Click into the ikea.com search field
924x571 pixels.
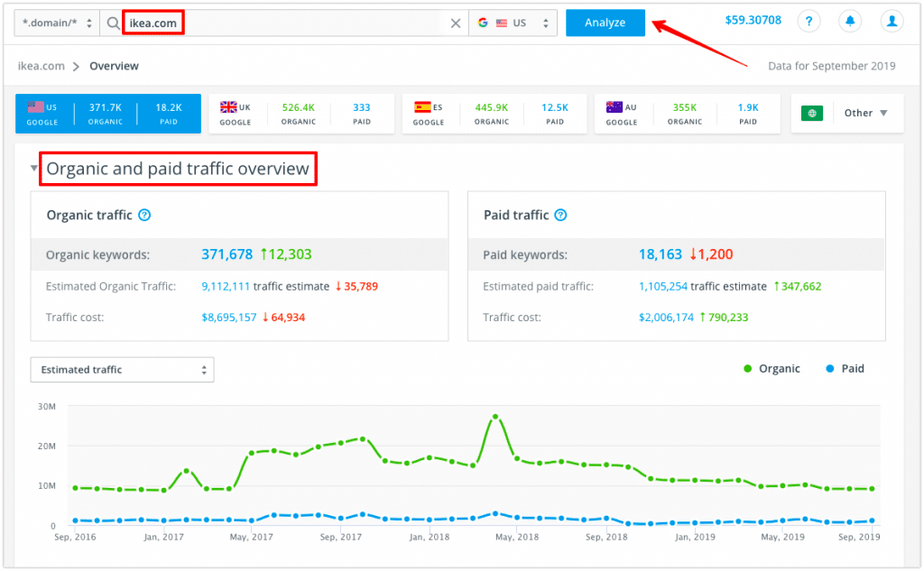coord(282,23)
